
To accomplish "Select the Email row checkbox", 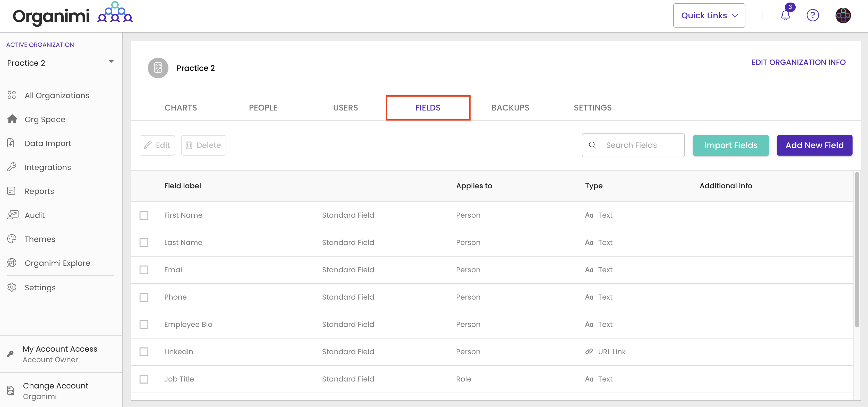I will point(144,270).
